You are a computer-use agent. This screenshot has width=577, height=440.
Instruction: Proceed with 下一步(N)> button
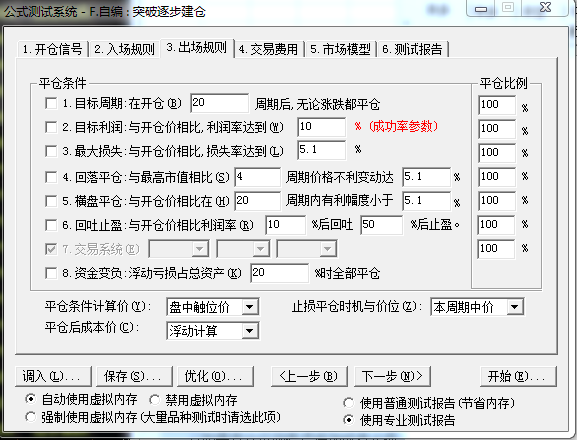click(x=392, y=376)
